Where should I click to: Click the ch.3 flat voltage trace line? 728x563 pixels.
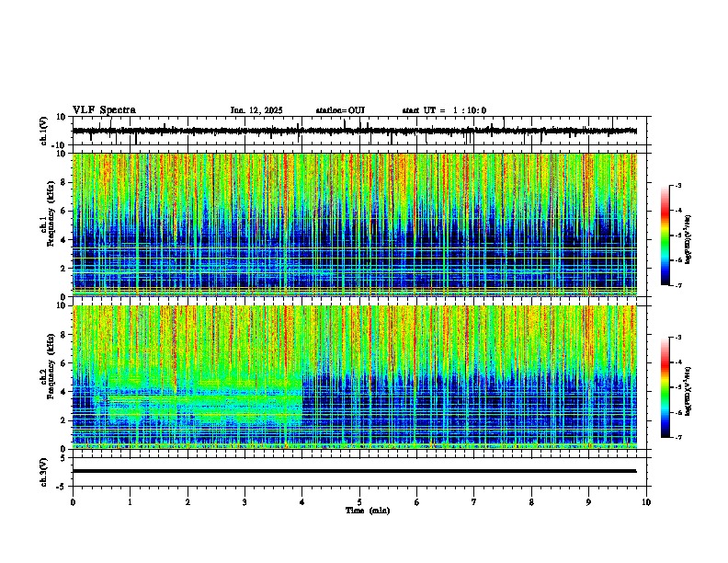click(355, 471)
